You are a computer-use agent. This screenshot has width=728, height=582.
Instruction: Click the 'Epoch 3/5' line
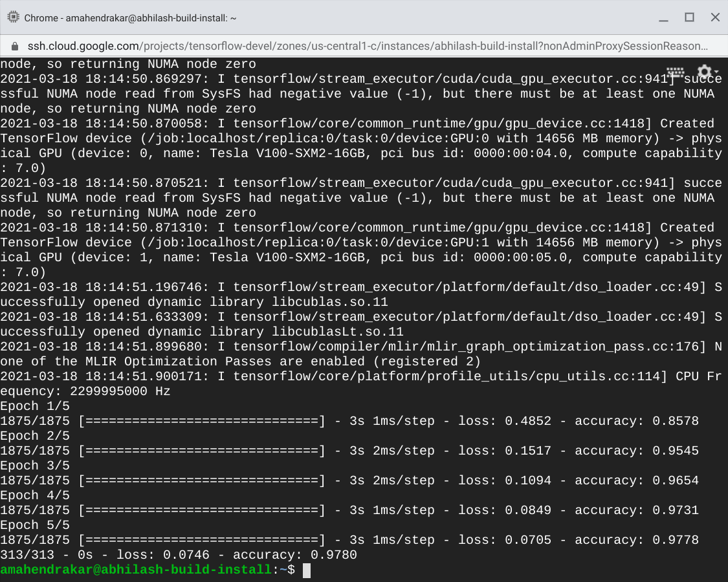click(x=35, y=466)
